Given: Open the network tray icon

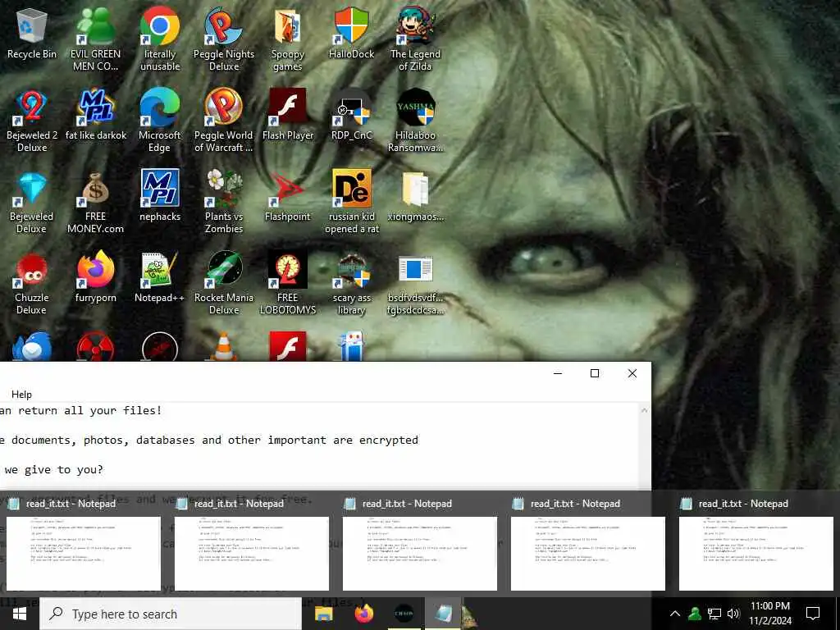Looking at the screenshot, I should tap(714, 614).
